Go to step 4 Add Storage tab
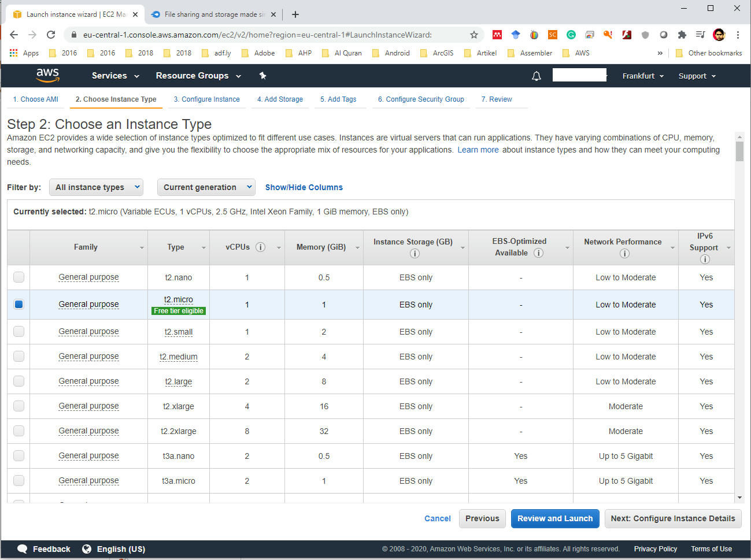 (x=280, y=99)
